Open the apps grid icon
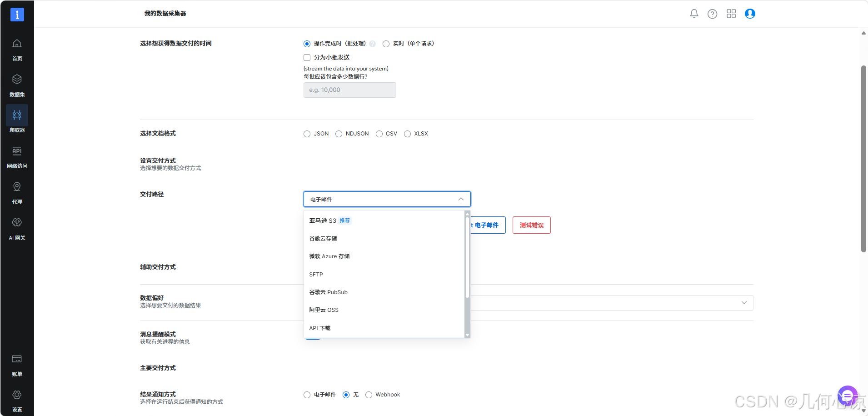The image size is (868, 416). (731, 14)
